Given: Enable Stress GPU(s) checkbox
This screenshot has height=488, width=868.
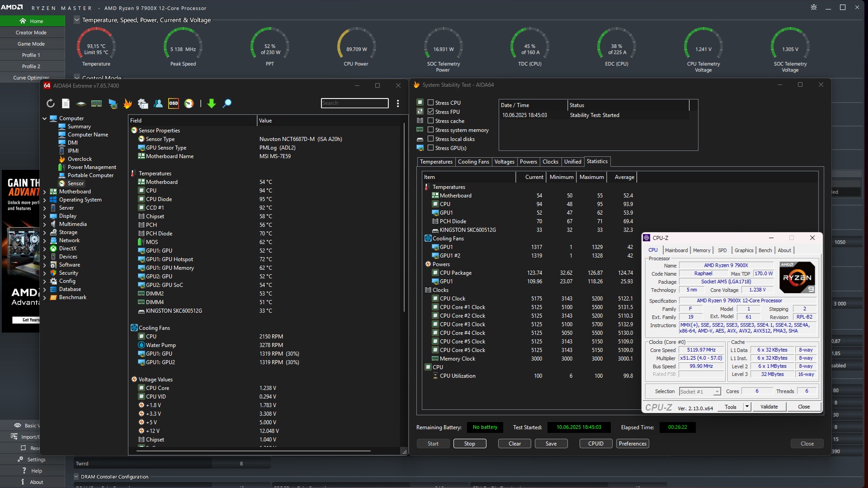Looking at the screenshot, I should click(x=431, y=148).
